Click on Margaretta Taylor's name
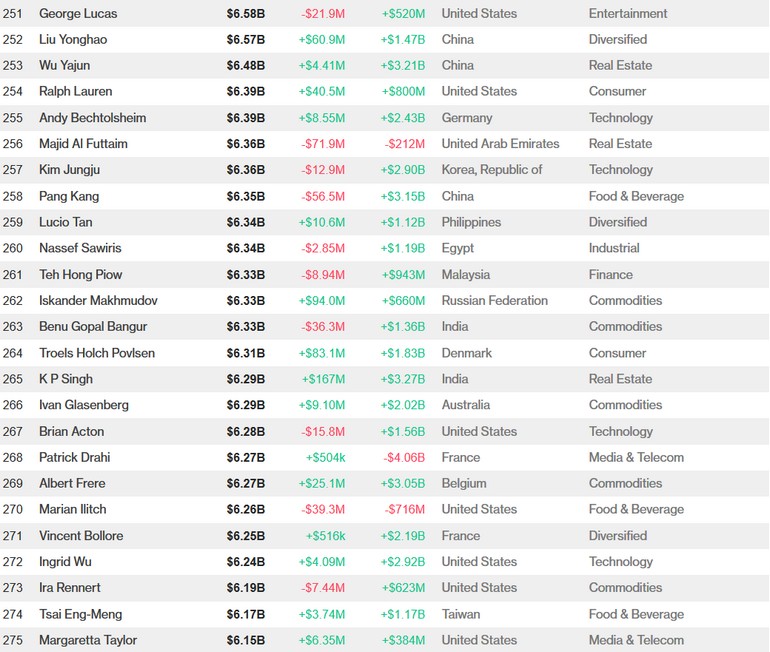This screenshot has width=770, height=652. [x=88, y=640]
